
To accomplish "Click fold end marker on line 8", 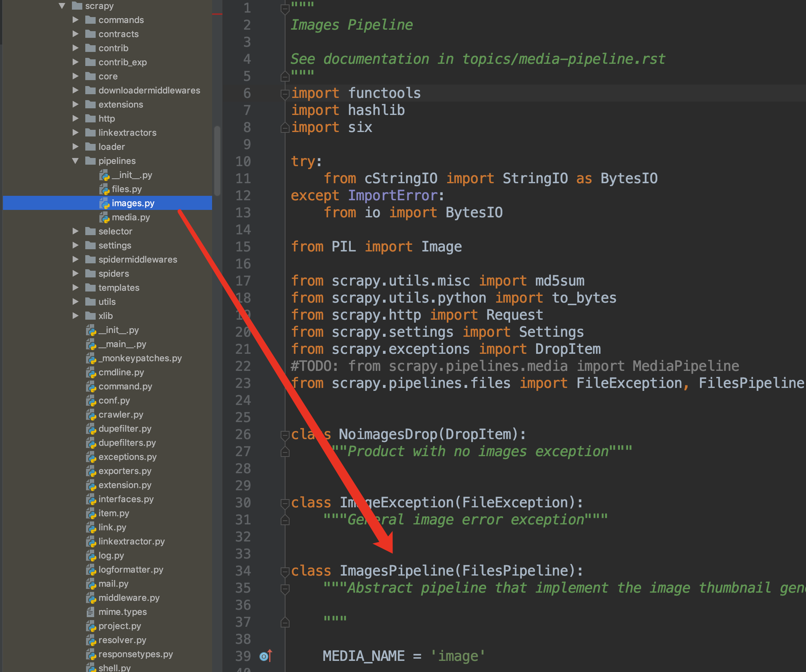I will (x=285, y=128).
